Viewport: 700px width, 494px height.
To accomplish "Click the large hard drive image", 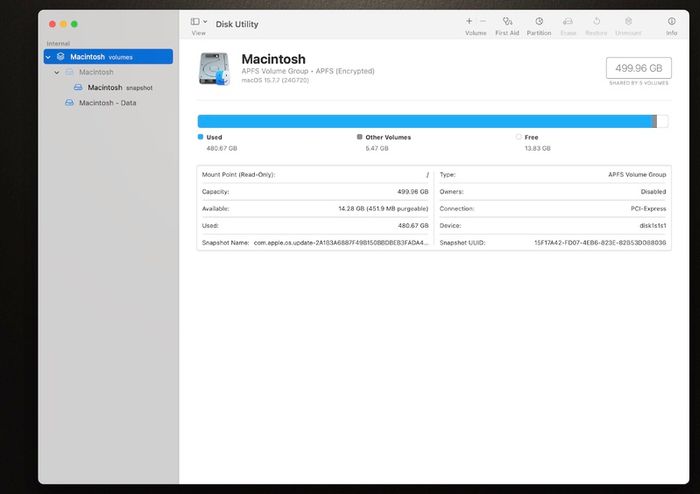I will [214, 69].
